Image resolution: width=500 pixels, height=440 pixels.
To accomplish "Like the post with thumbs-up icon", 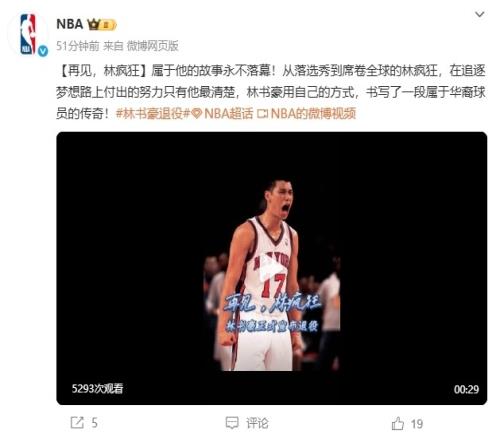I will coord(398,424).
